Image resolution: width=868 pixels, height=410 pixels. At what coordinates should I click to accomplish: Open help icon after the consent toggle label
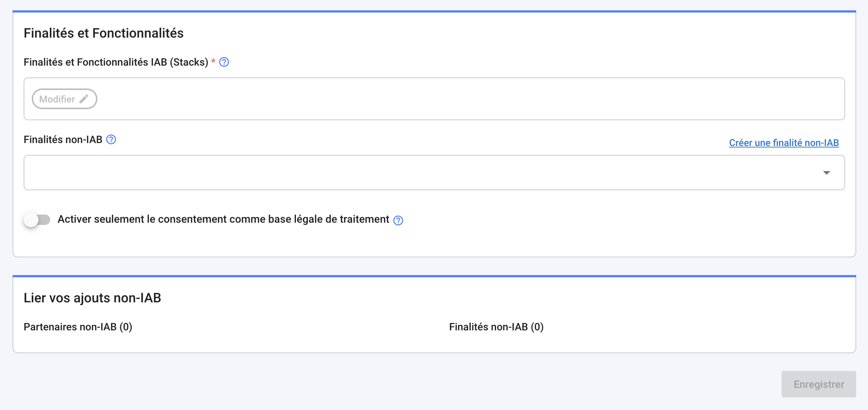(398, 220)
